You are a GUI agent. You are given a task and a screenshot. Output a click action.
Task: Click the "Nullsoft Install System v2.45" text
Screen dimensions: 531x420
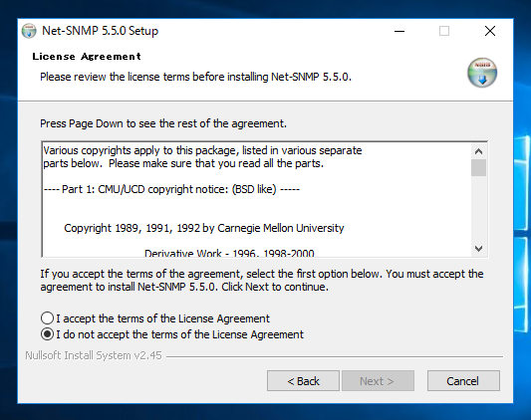pyautogui.click(x=94, y=355)
